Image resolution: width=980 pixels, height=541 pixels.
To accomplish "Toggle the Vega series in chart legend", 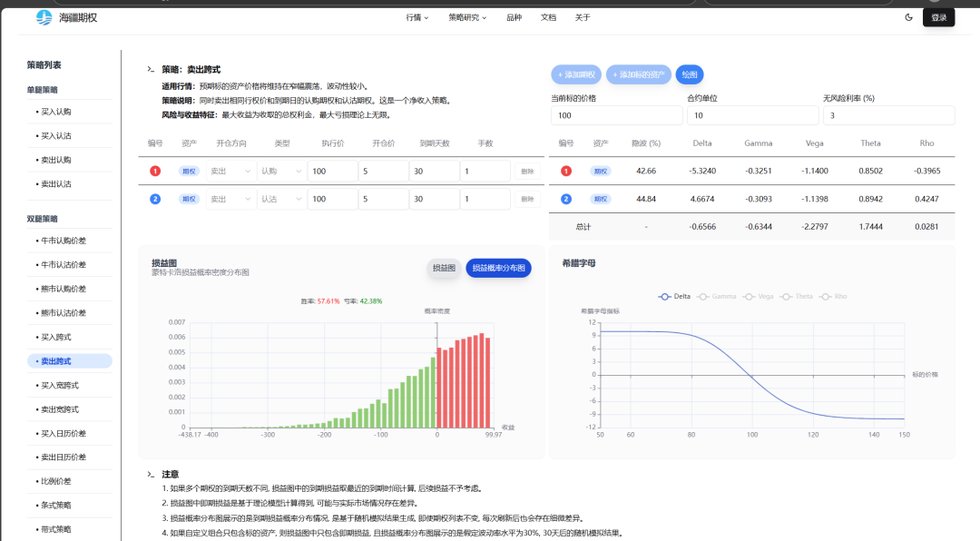I will pyautogui.click(x=759, y=296).
